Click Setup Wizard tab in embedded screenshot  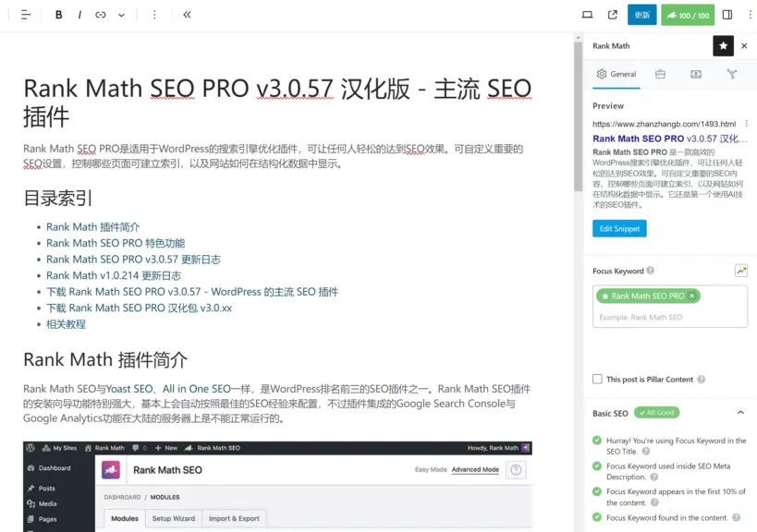pos(174,518)
